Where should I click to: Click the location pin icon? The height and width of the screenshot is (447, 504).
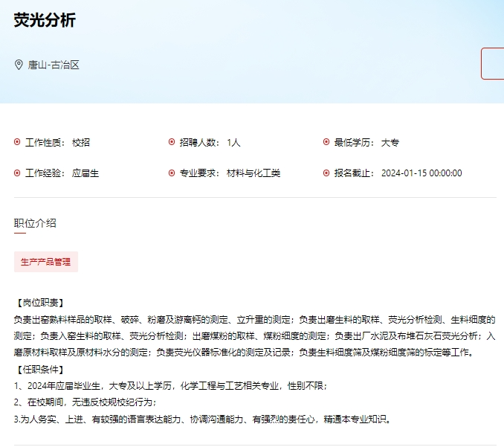[x=19, y=65]
